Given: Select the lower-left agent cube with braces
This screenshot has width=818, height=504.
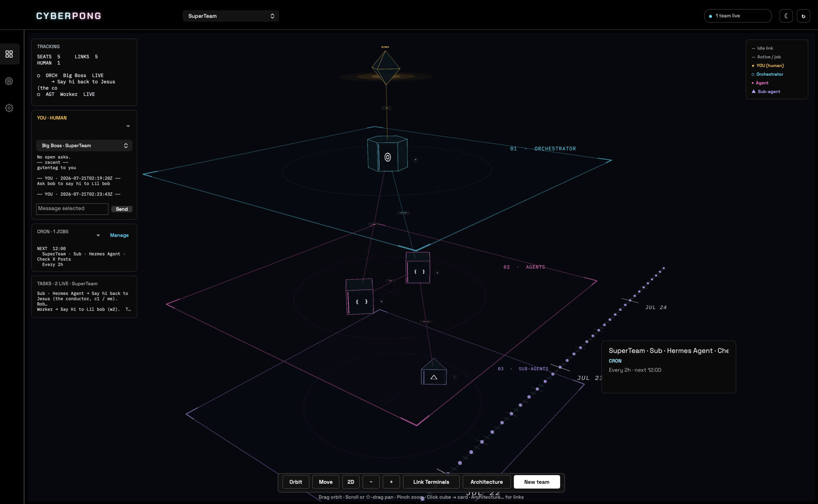Looking at the screenshot, I should tap(360, 297).
